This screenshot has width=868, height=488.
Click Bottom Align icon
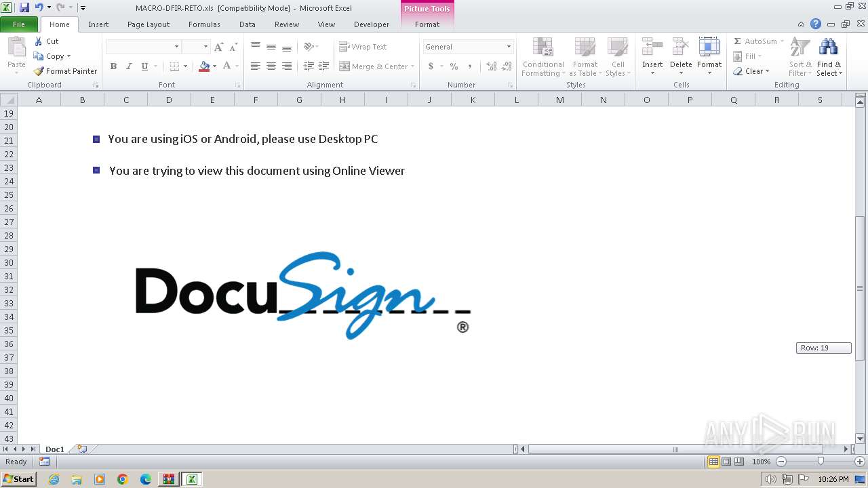click(x=287, y=47)
